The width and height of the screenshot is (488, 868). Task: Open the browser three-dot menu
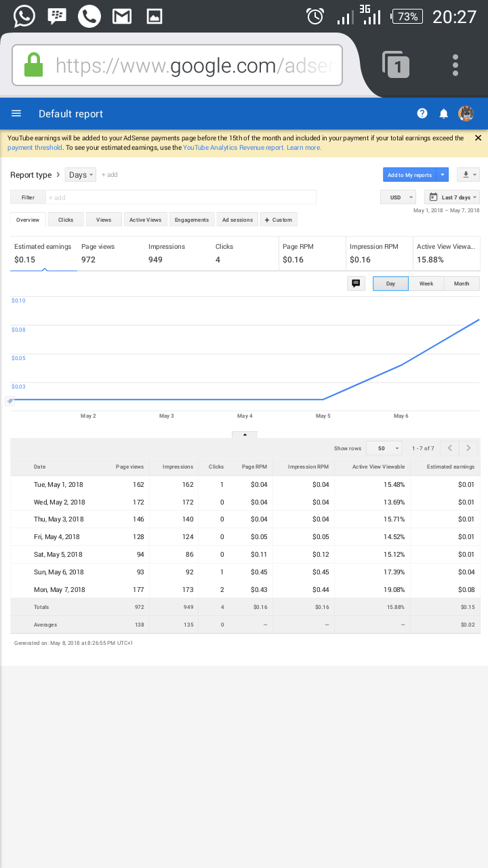[455, 65]
